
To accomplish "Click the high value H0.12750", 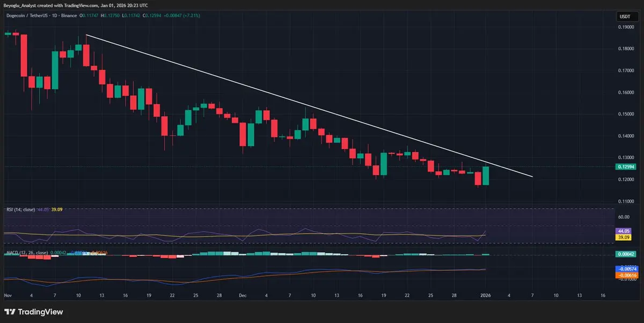I will (x=110, y=15).
